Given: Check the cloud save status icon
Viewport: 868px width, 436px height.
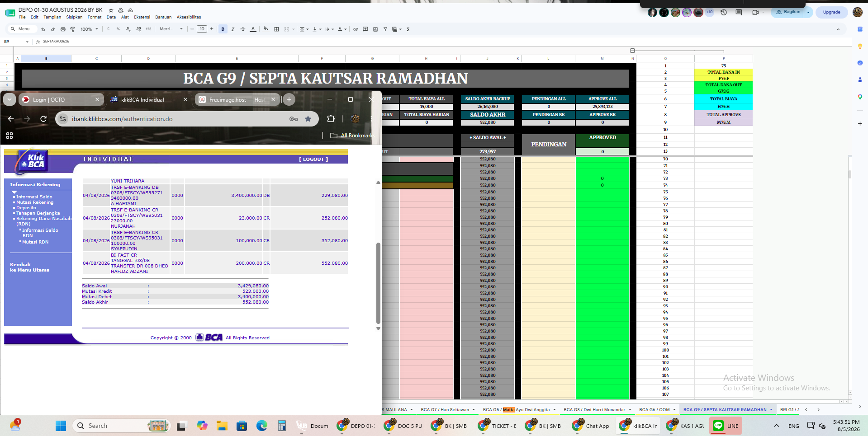Looking at the screenshot, I should 131,10.
